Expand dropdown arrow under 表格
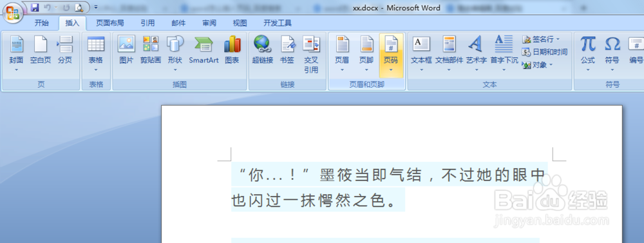Screen dimensions: 644x243 coord(96,70)
